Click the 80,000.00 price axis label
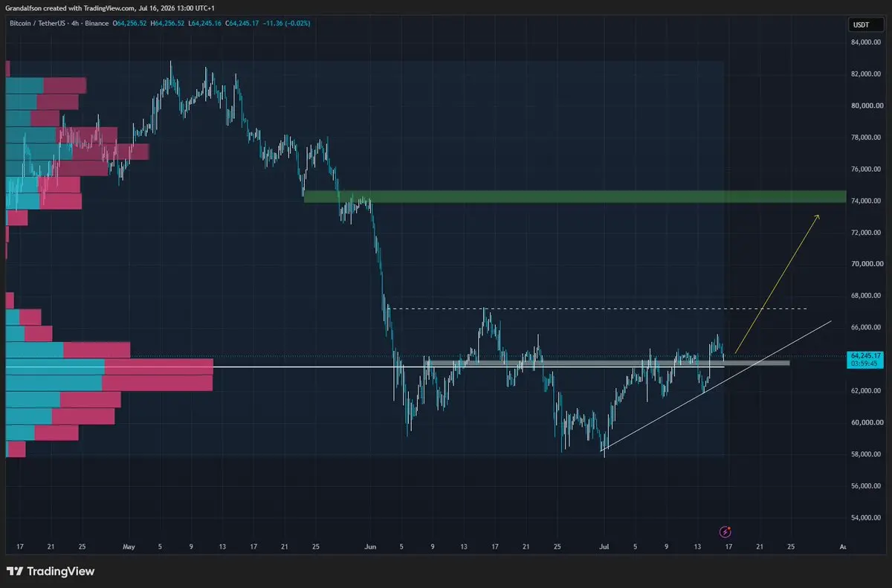The width and height of the screenshot is (892, 588). [867, 106]
